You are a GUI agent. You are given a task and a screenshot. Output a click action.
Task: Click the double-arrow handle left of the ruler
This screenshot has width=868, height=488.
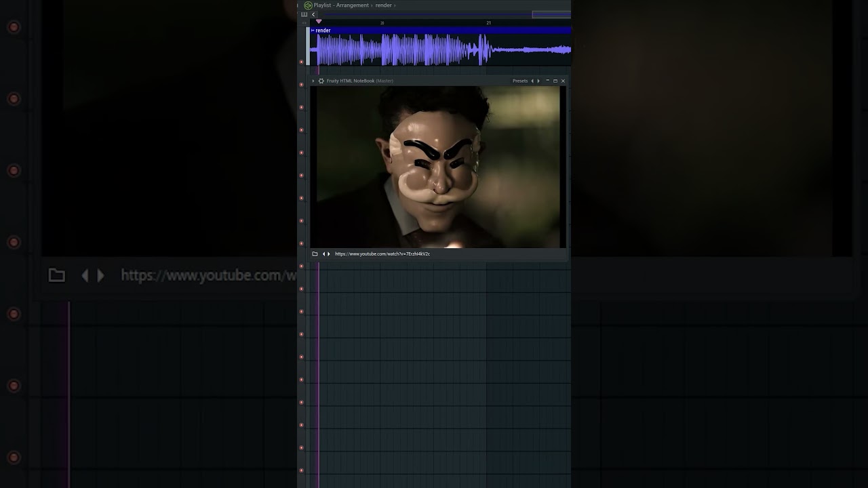click(304, 22)
